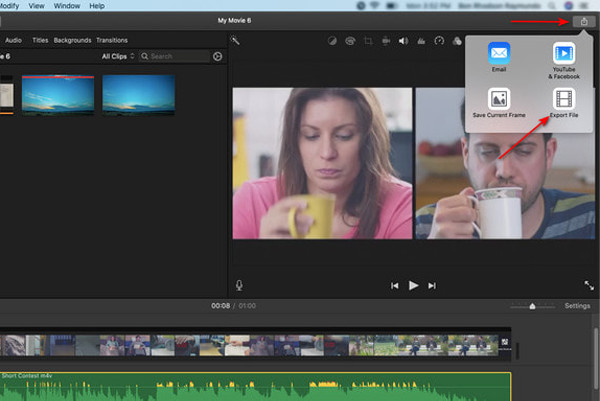Pick Save Current Frame option
Viewport: 600px width, 401px height.
pyautogui.click(x=499, y=103)
